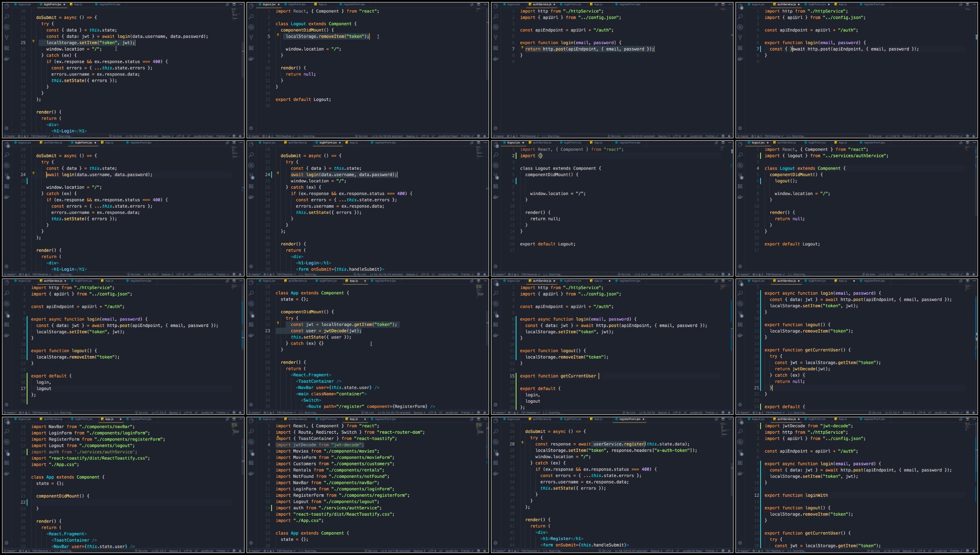Click the highlighted 'import jwtDecode from "jwt-decode"' line 4

pos(320,445)
